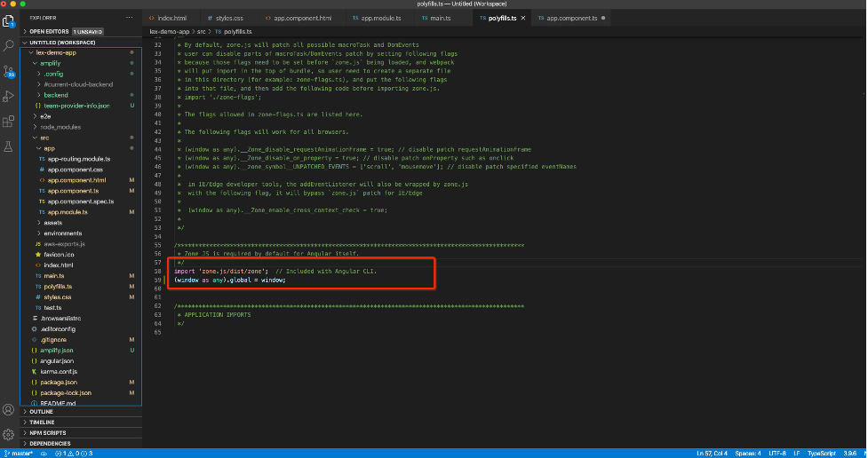This screenshot has height=458, width=868.
Task: Close the polyfills.ts tab
Action: coord(522,18)
